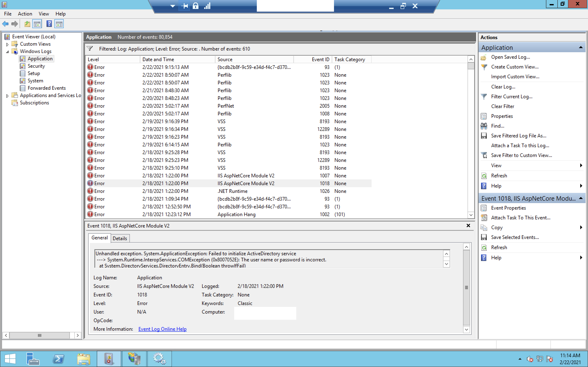
Task: Open the Copy submenu arrow
Action: 581,227
